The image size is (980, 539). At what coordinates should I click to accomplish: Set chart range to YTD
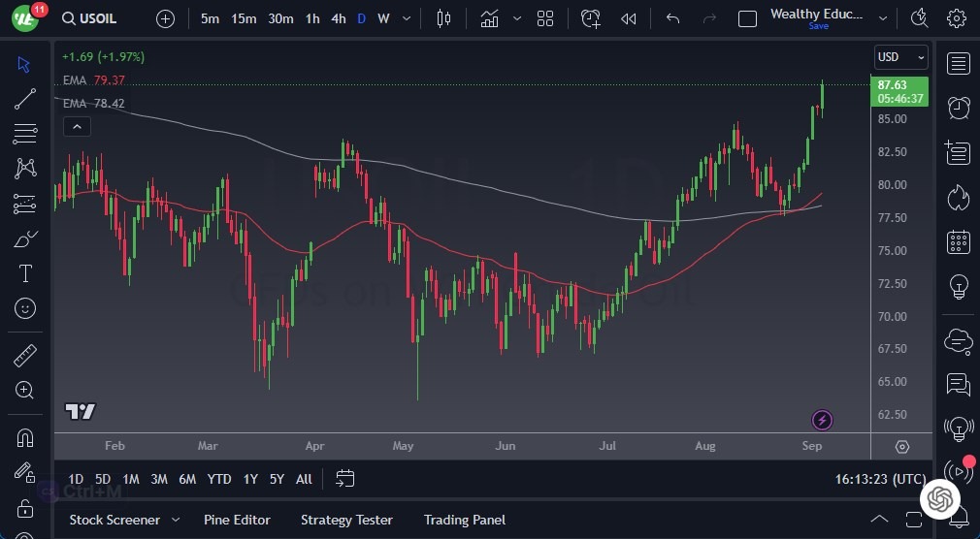click(219, 479)
